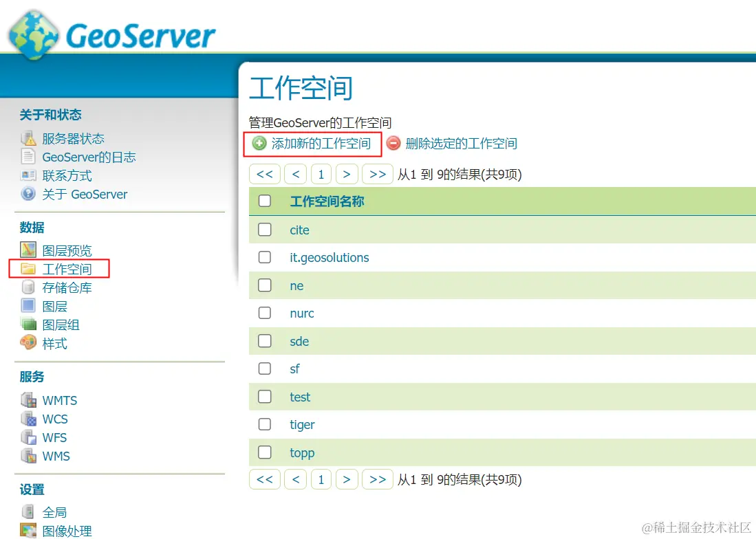Open the 服务器状态 (Server Status) page
The width and height of the screenshot is (756, 539).
point(72,137)
